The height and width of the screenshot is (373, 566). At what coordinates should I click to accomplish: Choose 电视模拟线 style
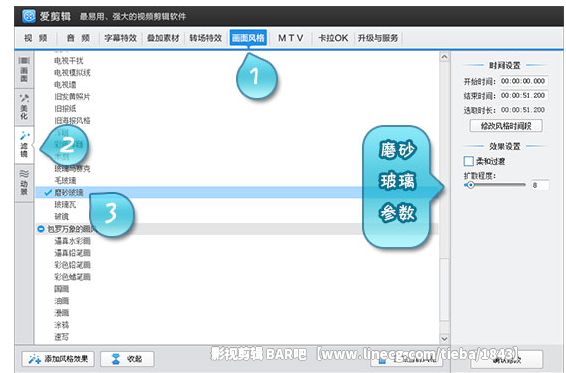pyautogui.click(x=72, y=73)
